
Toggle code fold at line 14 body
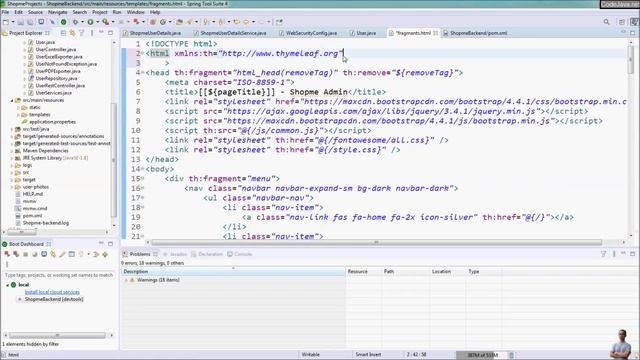[x=142, y=169]
